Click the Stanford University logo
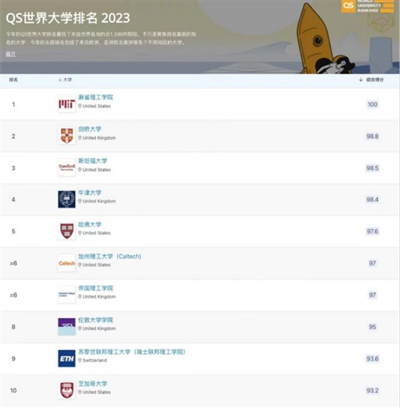The width and height of the screenshot is (400, 408). point(67,168)
